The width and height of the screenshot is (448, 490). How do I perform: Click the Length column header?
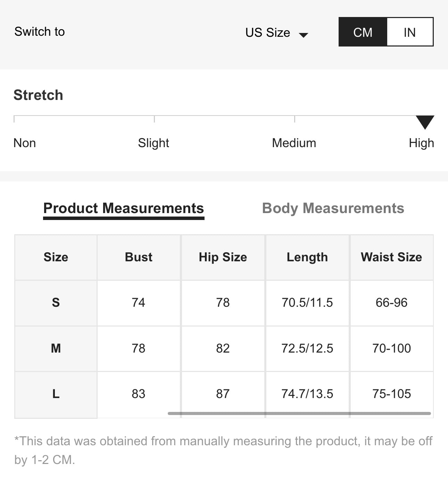click(x=307, y=257)
